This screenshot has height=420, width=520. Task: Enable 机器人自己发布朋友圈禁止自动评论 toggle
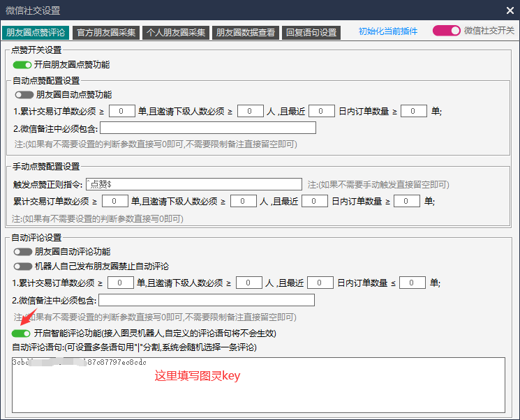[x=22, y=267]
